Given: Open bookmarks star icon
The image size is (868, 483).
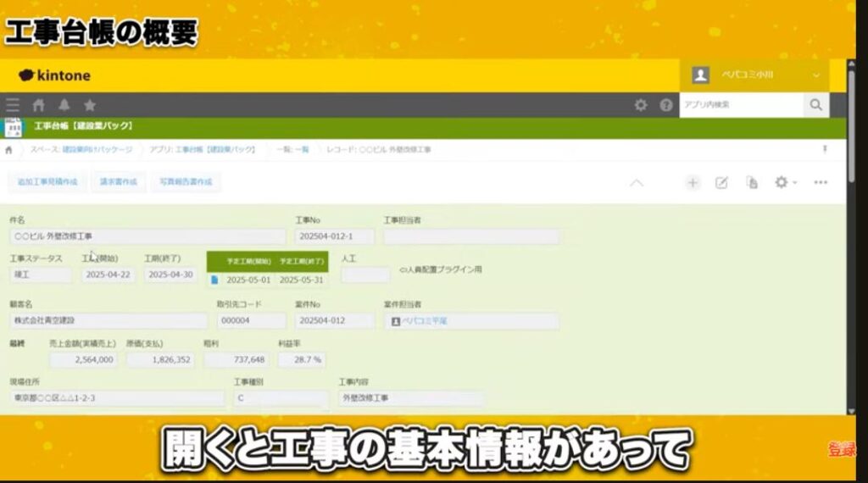Looking at the screenshot, I should (89, 105).
